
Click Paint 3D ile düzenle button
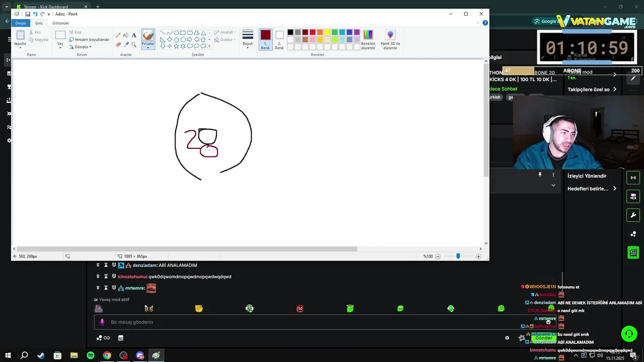coord(390,40)
